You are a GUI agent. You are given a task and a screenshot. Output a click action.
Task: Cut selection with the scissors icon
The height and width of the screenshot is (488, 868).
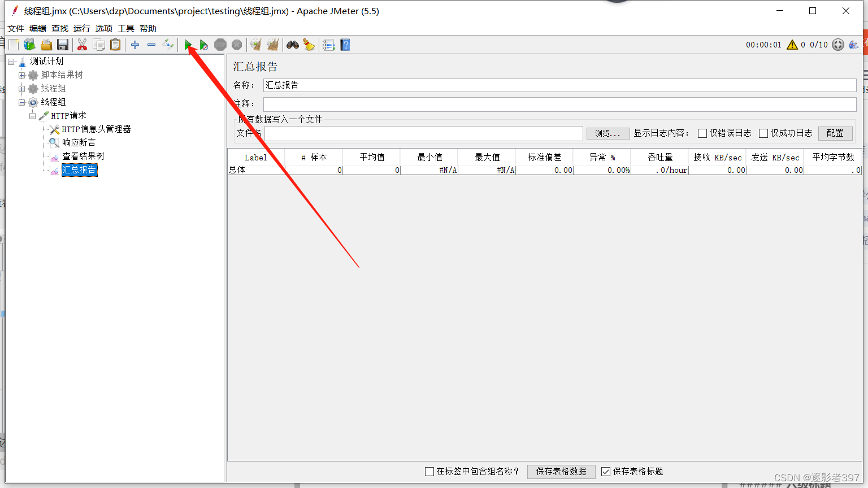(83, 45)
